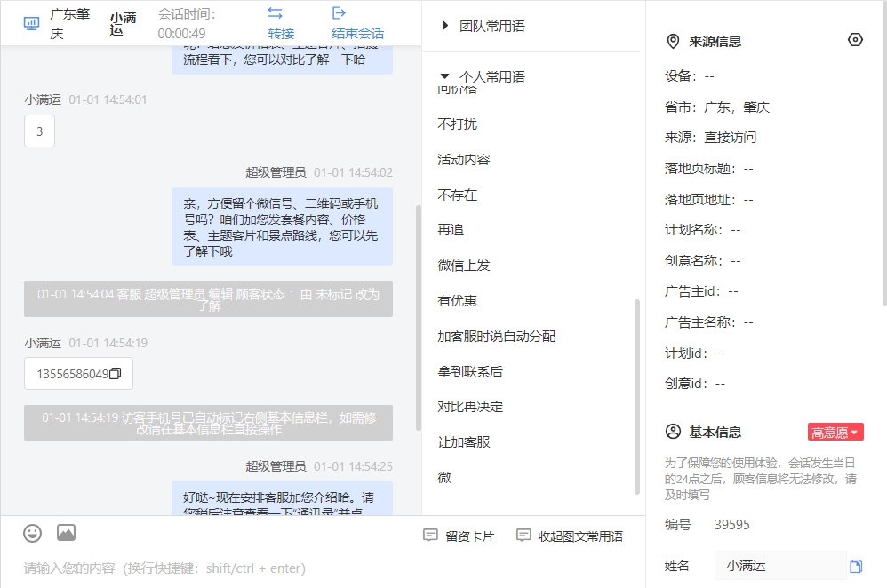The height and width of the screenshot is (588, 887).
Task: Select the quick phrase 再追
Action: click(451, 230)
